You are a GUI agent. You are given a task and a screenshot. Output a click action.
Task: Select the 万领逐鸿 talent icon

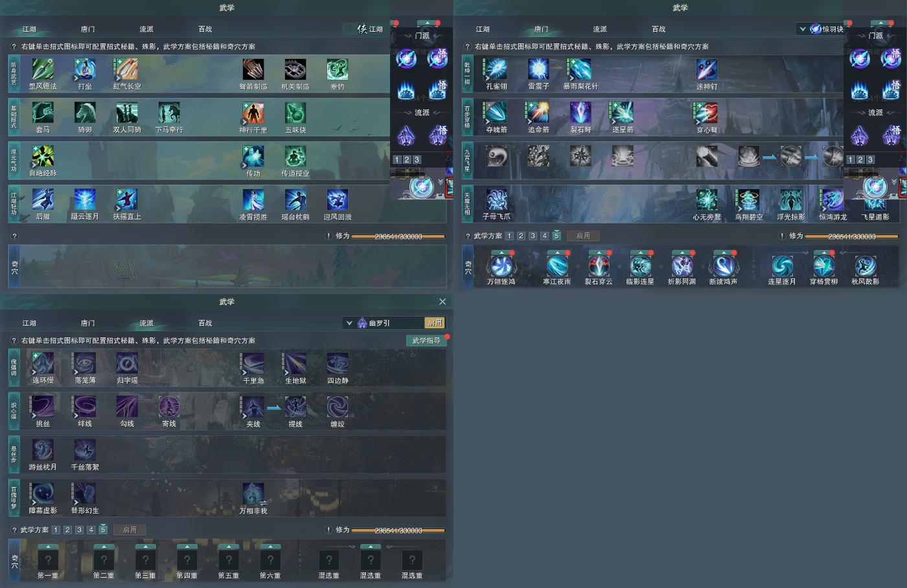[501, 266]
